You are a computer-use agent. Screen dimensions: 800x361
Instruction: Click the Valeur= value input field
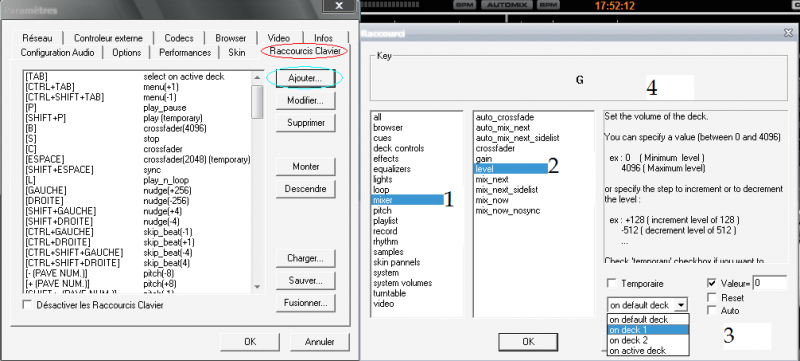click(769, 283)
